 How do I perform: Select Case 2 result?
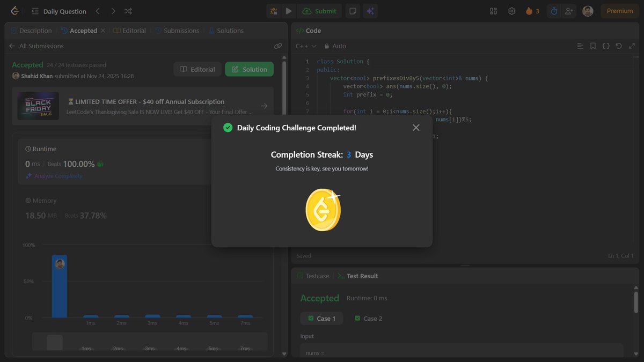tap(369, 319)
